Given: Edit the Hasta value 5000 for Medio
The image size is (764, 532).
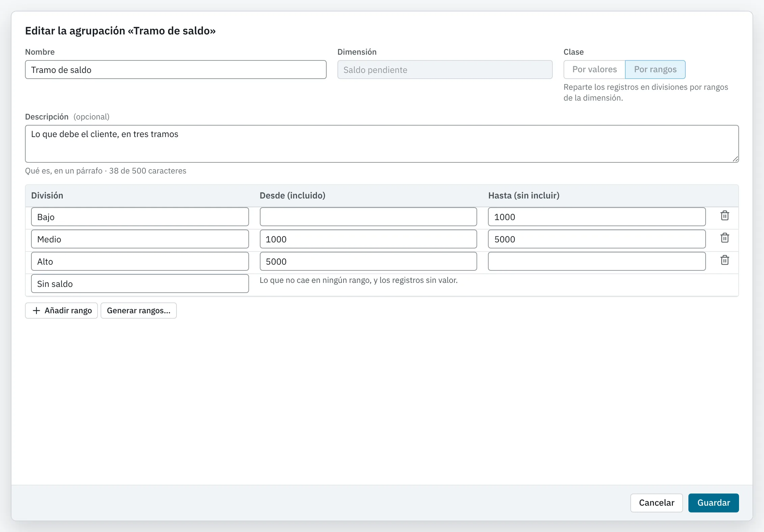Looking at the screenshot, I should [597, 239].
